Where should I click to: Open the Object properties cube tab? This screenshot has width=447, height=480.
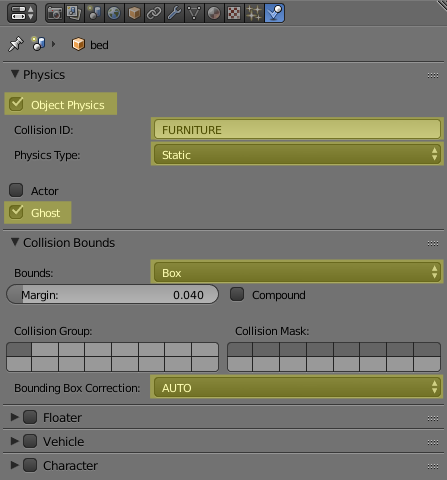click(x=134, y=13)
